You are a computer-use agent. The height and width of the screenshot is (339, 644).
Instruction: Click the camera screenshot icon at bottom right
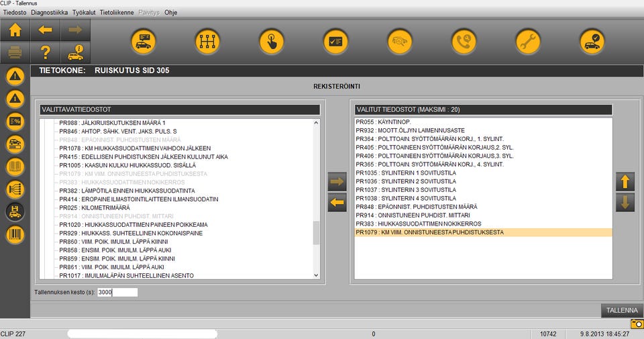636,324
